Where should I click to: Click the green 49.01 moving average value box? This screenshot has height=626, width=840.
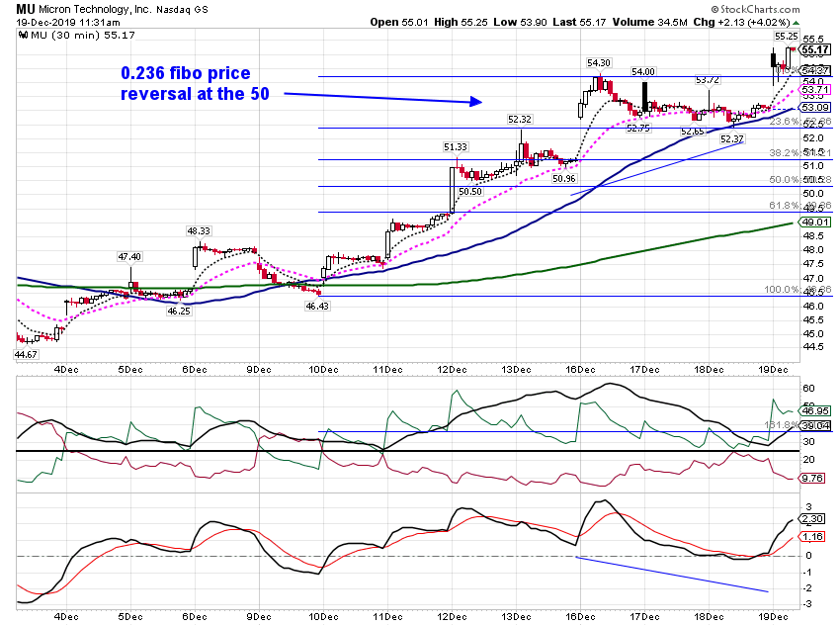(815, 223)
